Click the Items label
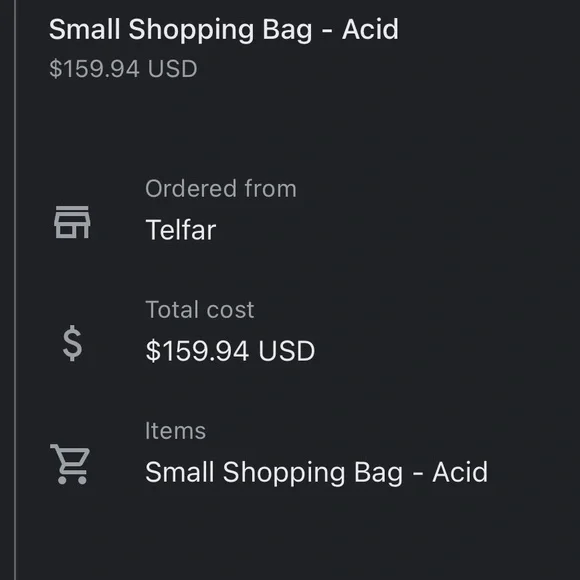 click(175, 431)
